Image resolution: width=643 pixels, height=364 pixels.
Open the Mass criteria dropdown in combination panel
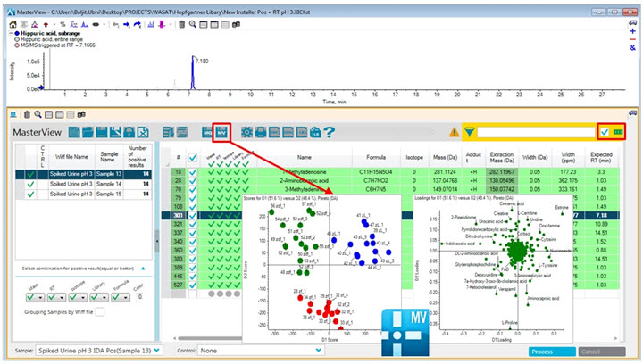[33, 296]
